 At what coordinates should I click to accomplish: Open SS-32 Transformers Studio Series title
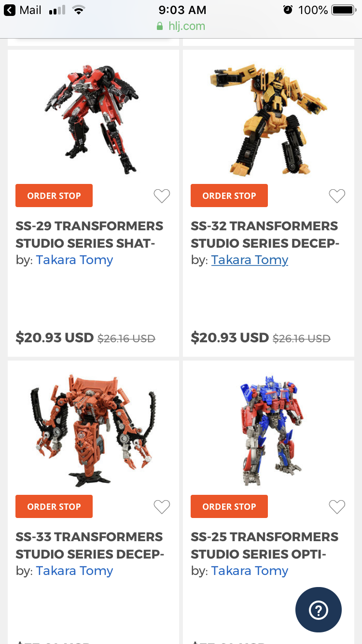tap(265, 235)
